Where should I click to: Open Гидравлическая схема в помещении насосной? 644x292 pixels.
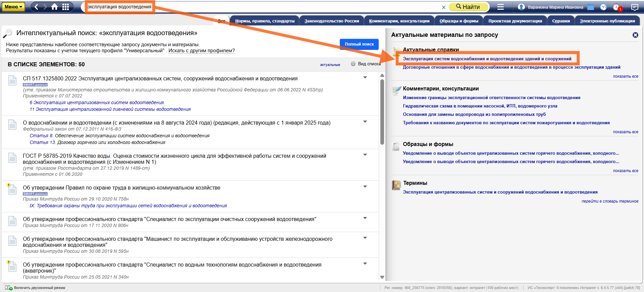coord(480,106)
